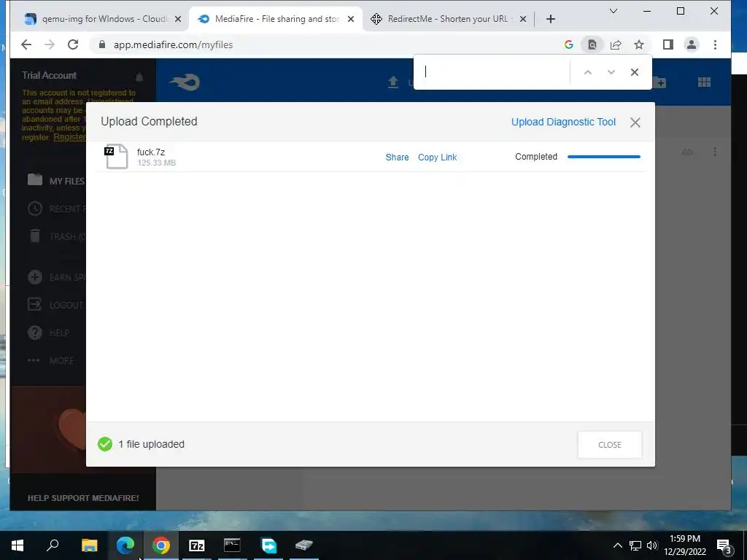Screen dimensions: 747x560
Task: Click the Register link in sidebar
Action: [x=69, y=137]
